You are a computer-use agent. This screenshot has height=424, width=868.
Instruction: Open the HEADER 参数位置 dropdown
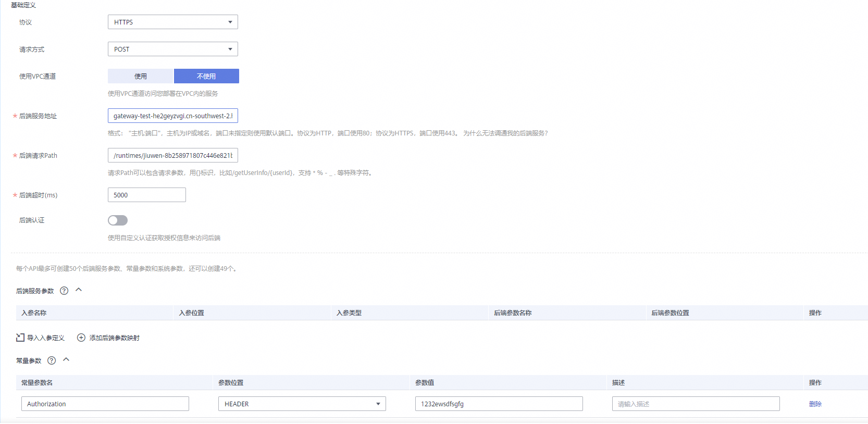click(x=302, y=404)
